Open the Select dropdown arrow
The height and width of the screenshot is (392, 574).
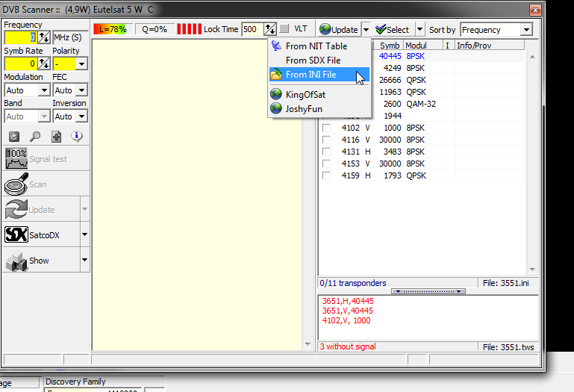[420, 29]
